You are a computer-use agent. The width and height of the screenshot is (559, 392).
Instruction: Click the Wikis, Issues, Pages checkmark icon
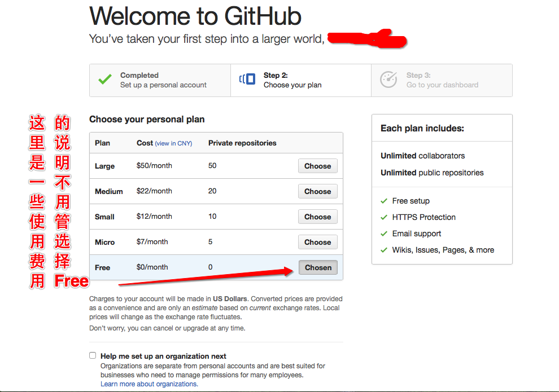point(384,250)
